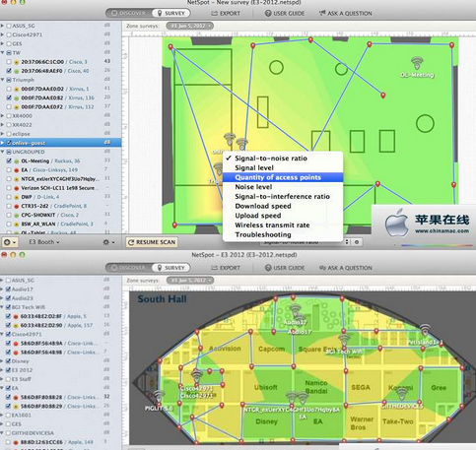Image resolution: width=476 pixels, height=450 pixels.
Task: Select the BSW_AR_WLAN / CradlePoint row
Action: click(x=61, y=224)
